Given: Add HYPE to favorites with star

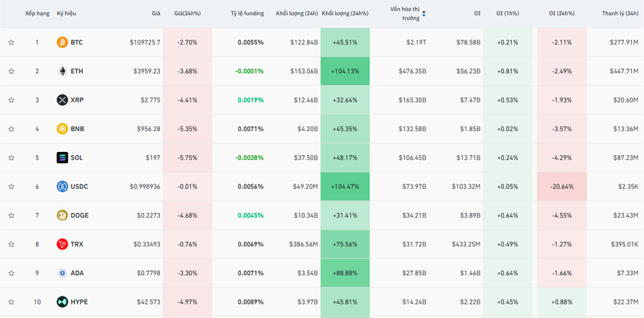Looking at the screenshot, I should [x=11, y=302].
